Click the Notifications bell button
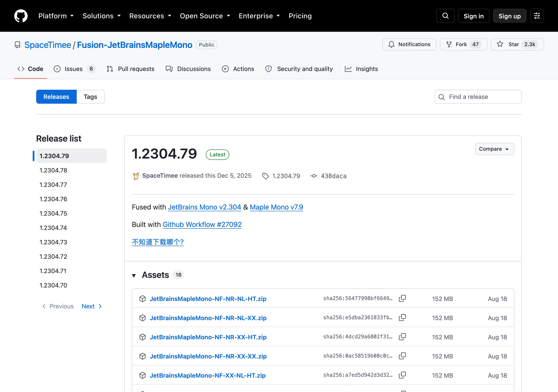The width and height of the screenshot is (558, 392). 409,44
